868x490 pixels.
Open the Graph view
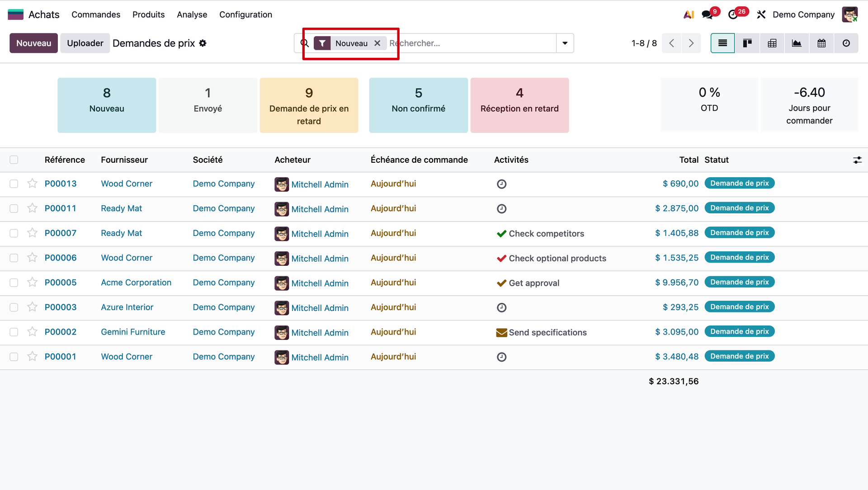pyautogui.click(x=797, y=43)
